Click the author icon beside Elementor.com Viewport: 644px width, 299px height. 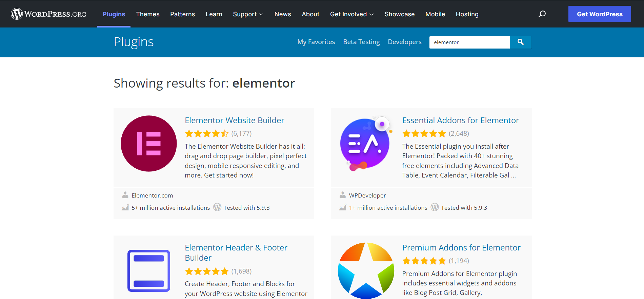click(125, 195)
